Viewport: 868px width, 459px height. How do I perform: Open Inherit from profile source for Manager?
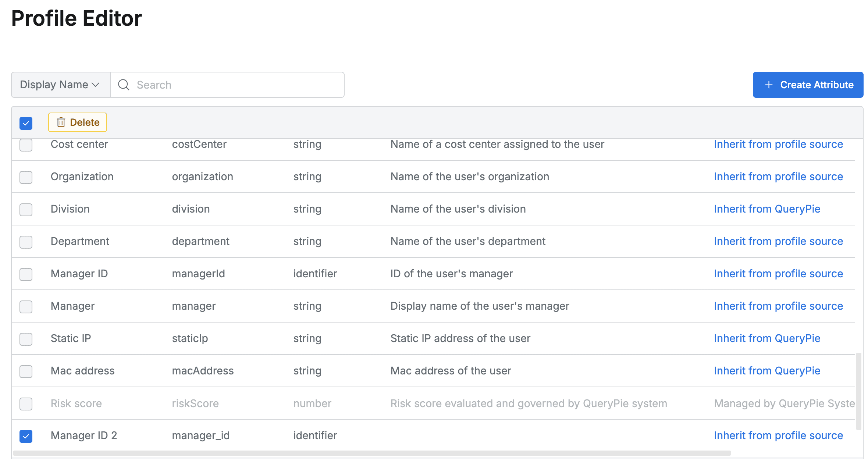click(778, 306)
